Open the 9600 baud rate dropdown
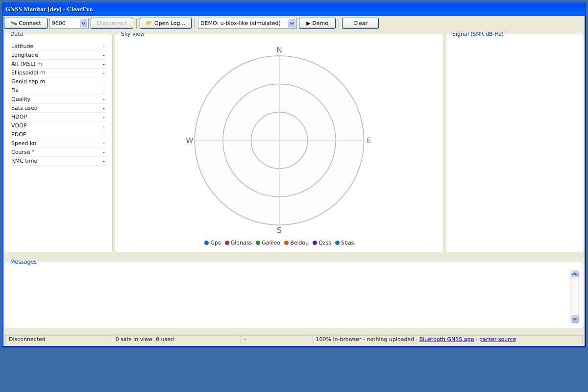Screen dimensions: 588x392 click(69, 23)
